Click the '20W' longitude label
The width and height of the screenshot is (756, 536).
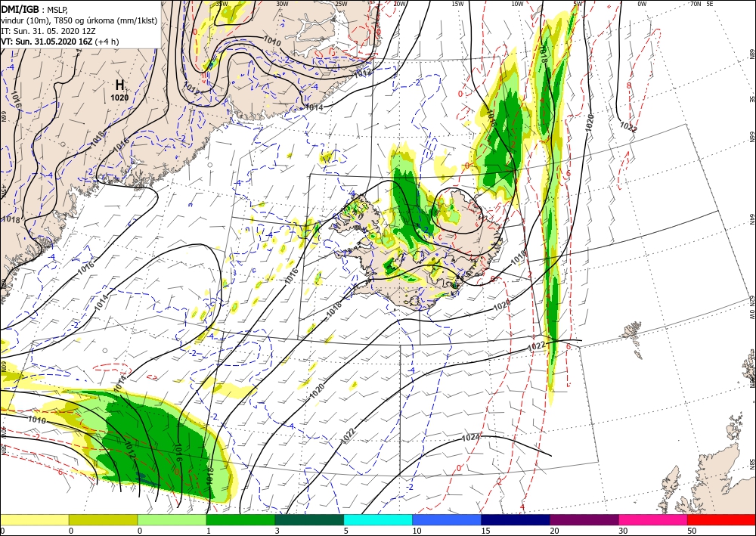pos(398,4)
